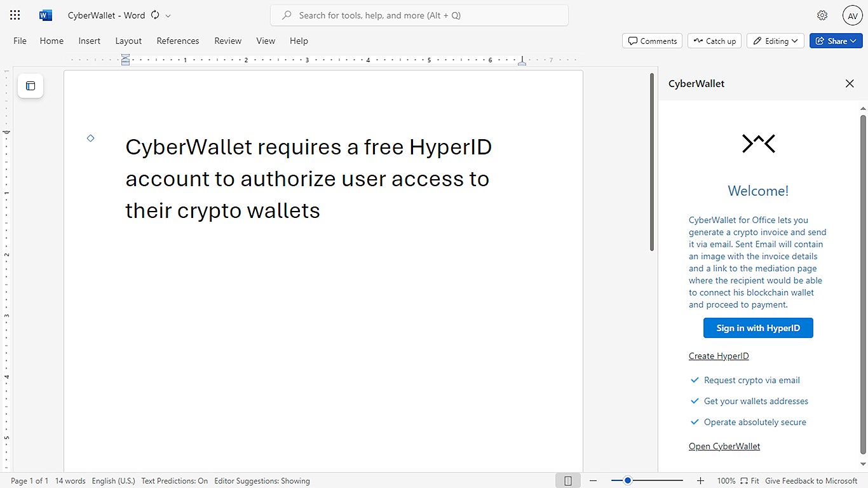Close the CyberWallet side panel
868x488 pixels.
click(850, 83)
